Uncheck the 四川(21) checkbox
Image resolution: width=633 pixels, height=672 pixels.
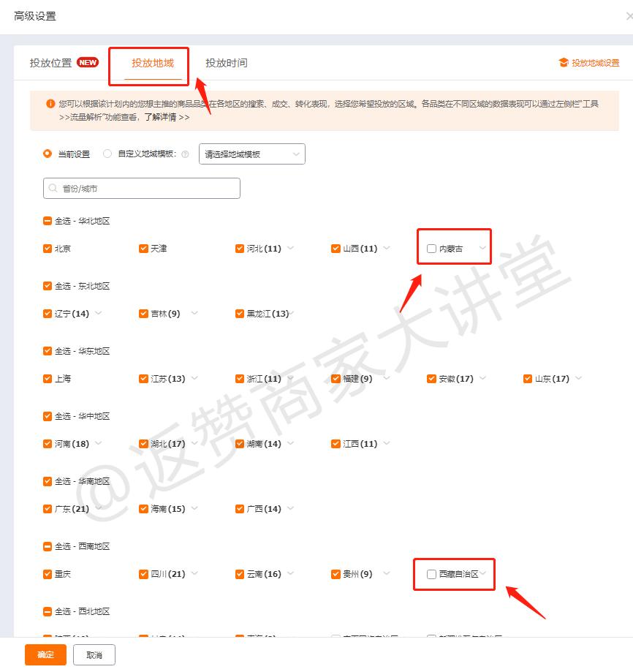(x=143, y=574)
